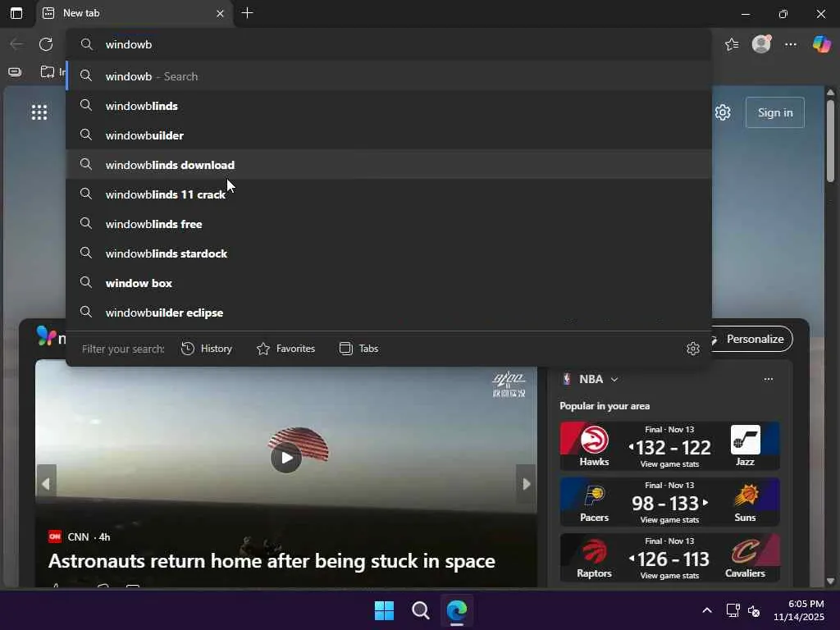The image size is (840, 630).
Task: Click the CNN source logo
Action: pos(55,536)
